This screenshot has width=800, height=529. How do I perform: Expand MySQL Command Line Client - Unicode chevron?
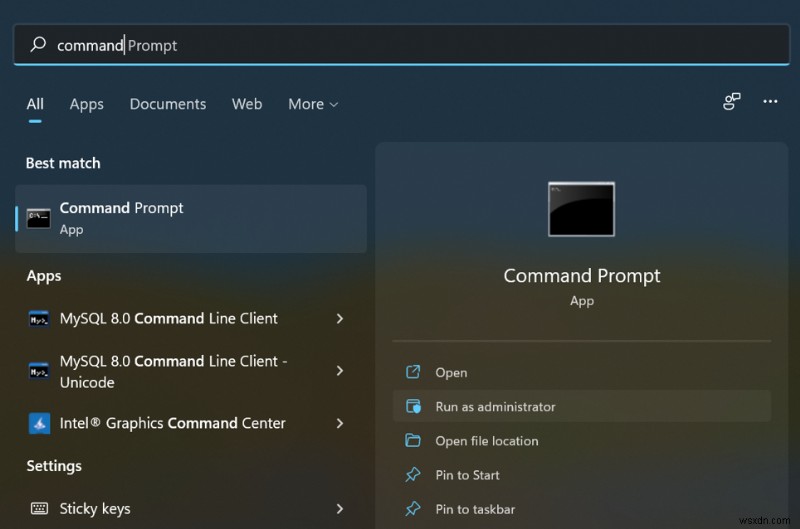[x=340, y=371]
